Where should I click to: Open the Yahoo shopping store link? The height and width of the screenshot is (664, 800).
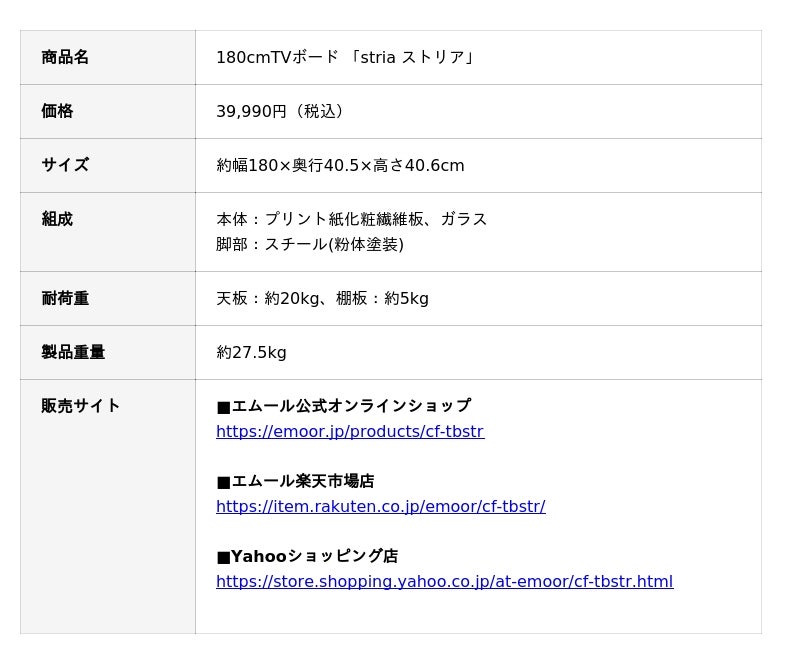click(x=444, y=582)
